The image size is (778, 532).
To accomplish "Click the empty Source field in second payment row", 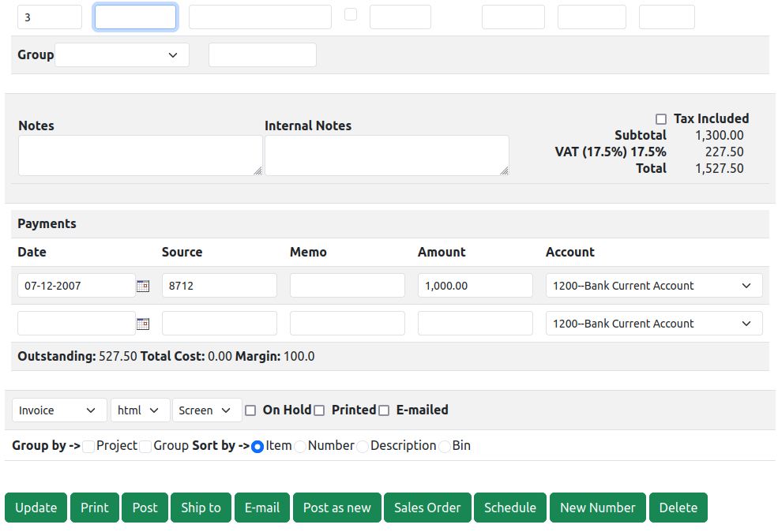I will click(x=220, y=324).
